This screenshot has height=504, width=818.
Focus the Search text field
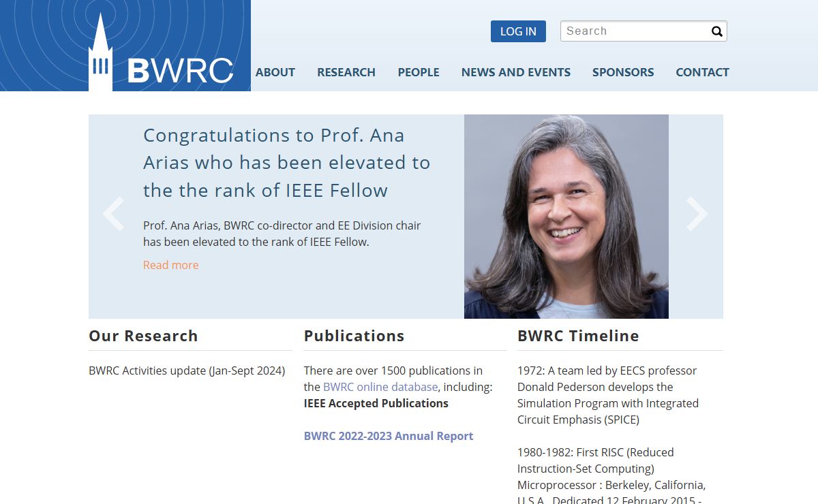pos(634,31)
